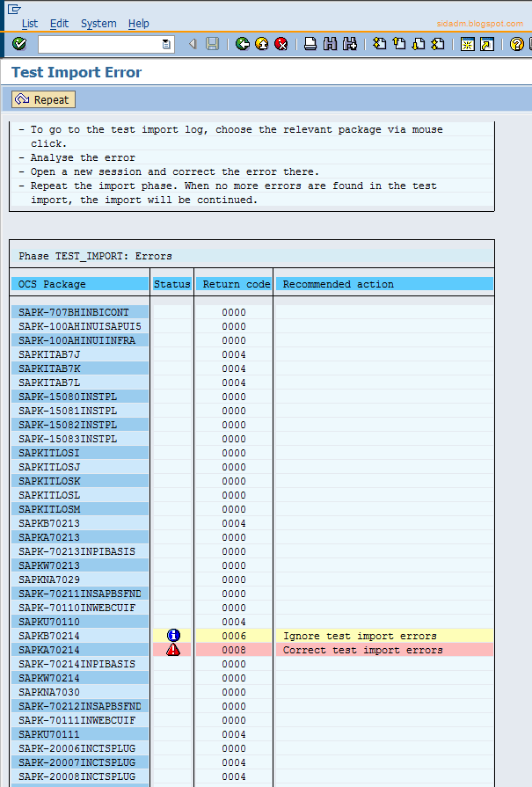Select the OCS Package column header
This screenshot has width=532, height=787.
click(x=80, y=284)
